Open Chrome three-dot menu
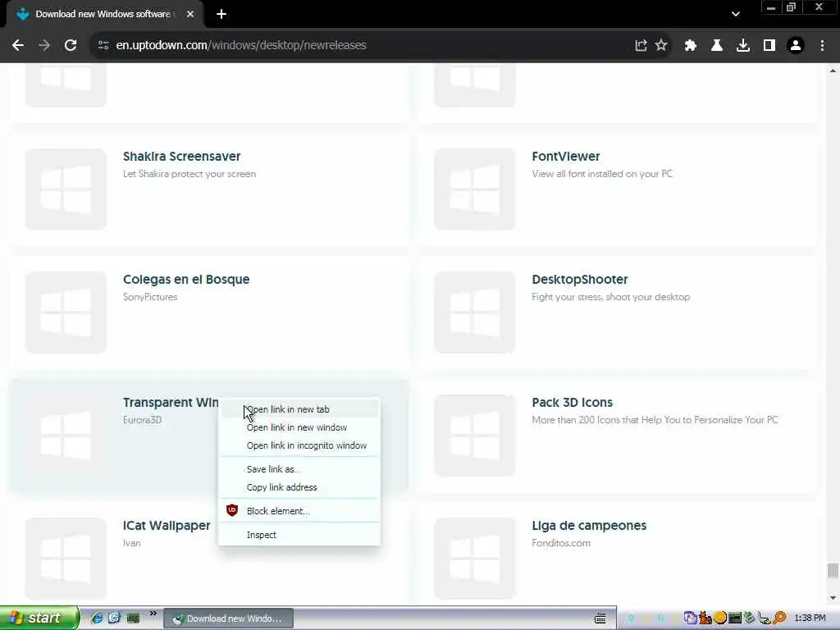This screenshot has height=630, width=840. (822, 46)
